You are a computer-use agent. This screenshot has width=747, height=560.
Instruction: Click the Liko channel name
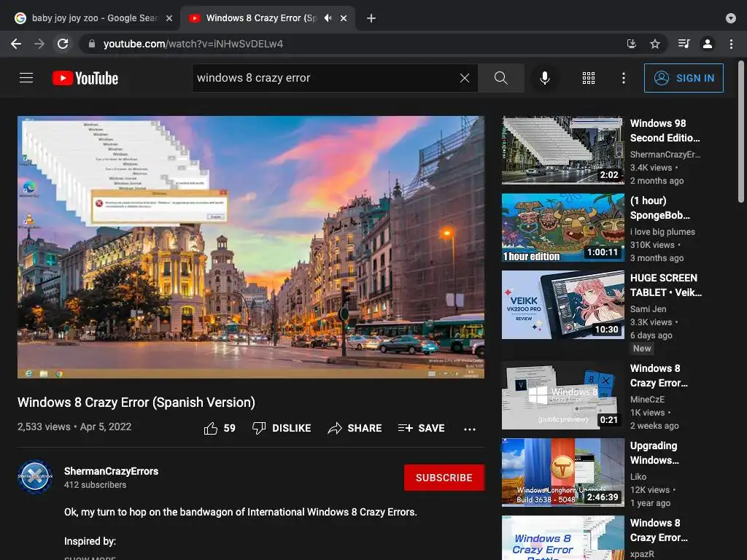(x=638, y=477)
